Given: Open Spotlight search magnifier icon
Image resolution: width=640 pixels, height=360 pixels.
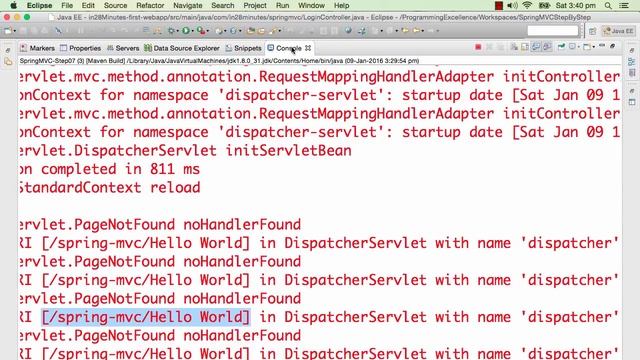Looking at the screenshot, I should (x=608, y=5).
